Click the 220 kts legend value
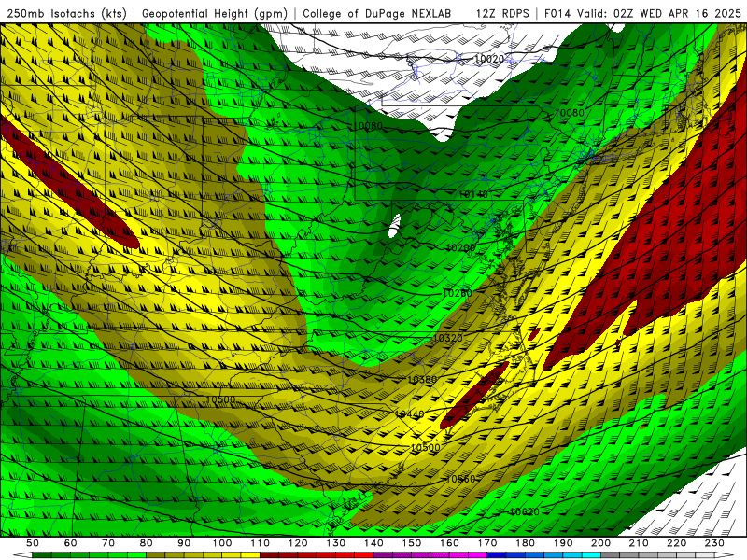The width and height of the screenshot is (747, 560). click(677, 543)
